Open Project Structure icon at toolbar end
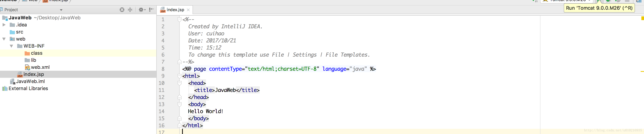This screenshot has height=134, width=644. pyautogui.click(x=639, y=1)
